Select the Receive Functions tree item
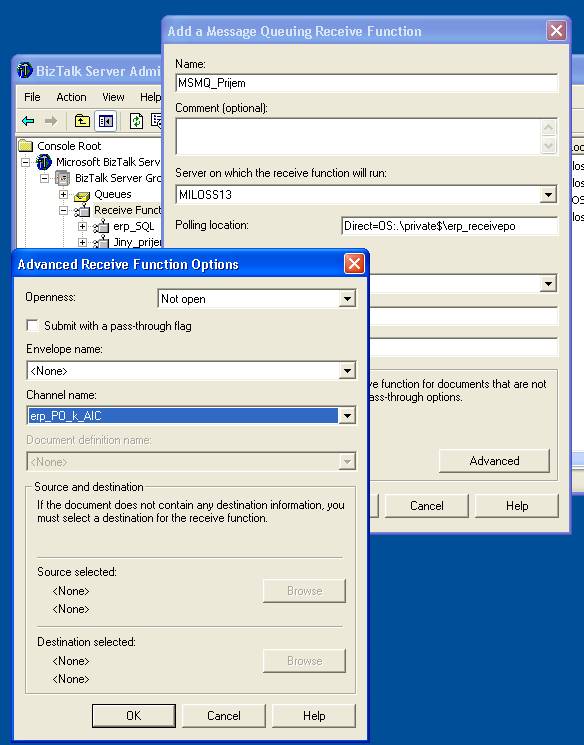Screen dimensions: 584x745 click(127, 210)
